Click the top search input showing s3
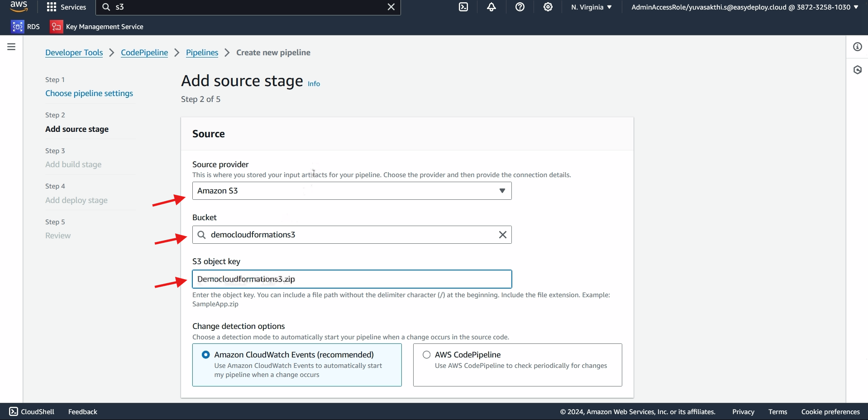 coord(249,7)
